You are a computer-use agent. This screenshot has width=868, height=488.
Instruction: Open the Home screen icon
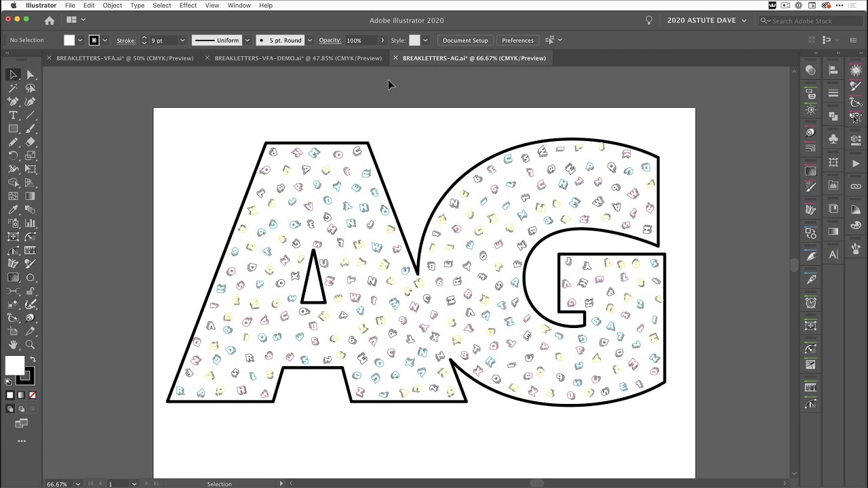[50, 20]
